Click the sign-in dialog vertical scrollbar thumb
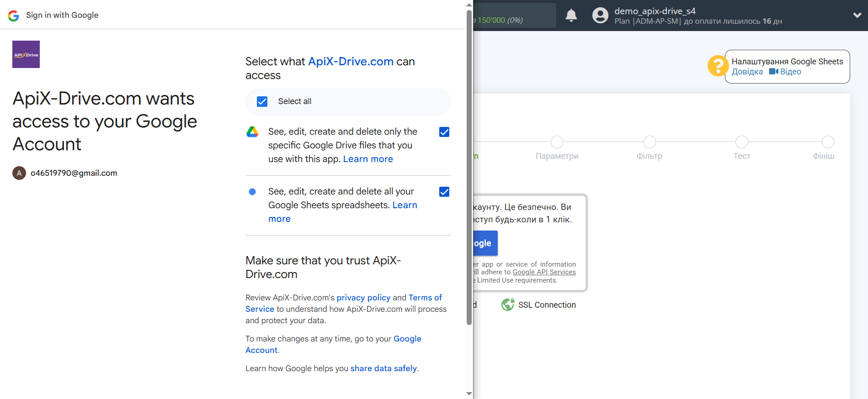The width and height of the screenshot is (868, 399). coord(469,167)
